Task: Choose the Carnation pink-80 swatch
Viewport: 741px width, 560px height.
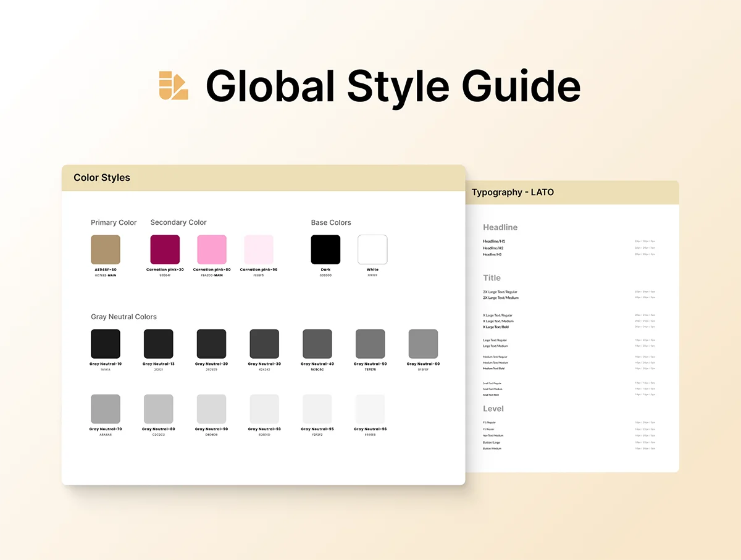Action: [x=212, y=249]
